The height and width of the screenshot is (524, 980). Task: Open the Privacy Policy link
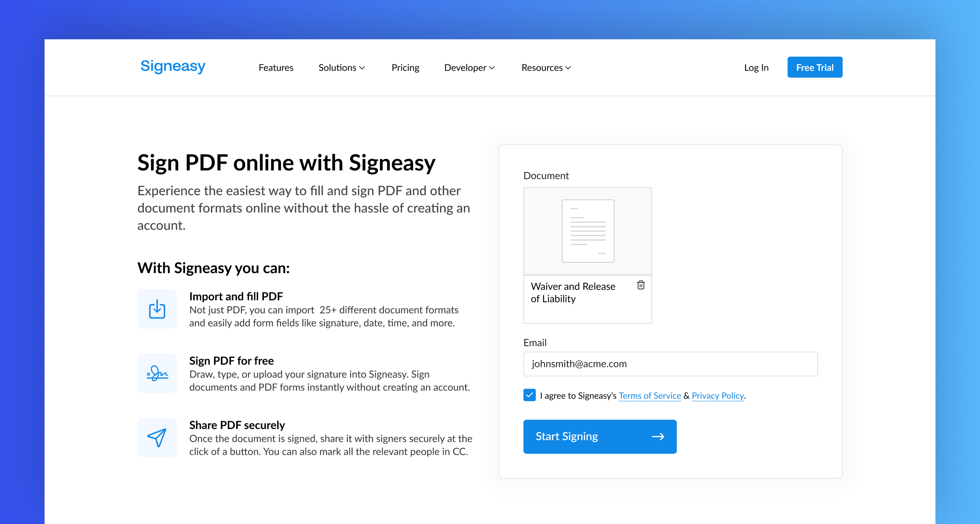point(718,396)
